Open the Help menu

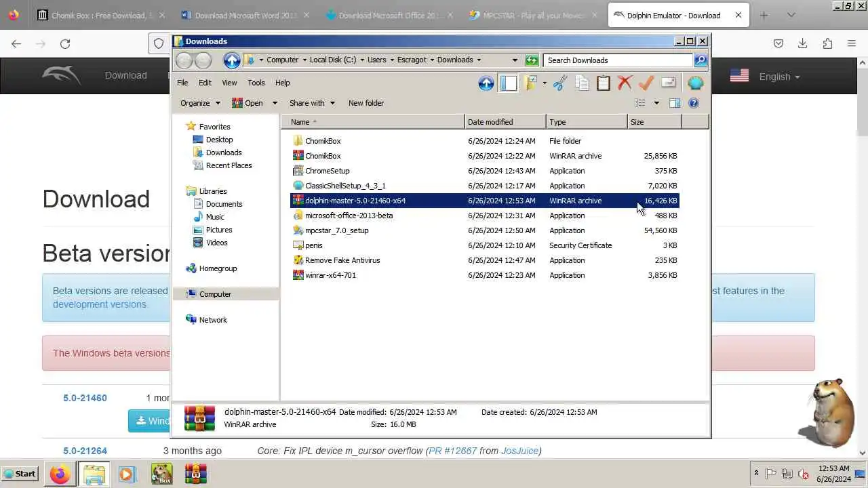[x=282, y=83]
